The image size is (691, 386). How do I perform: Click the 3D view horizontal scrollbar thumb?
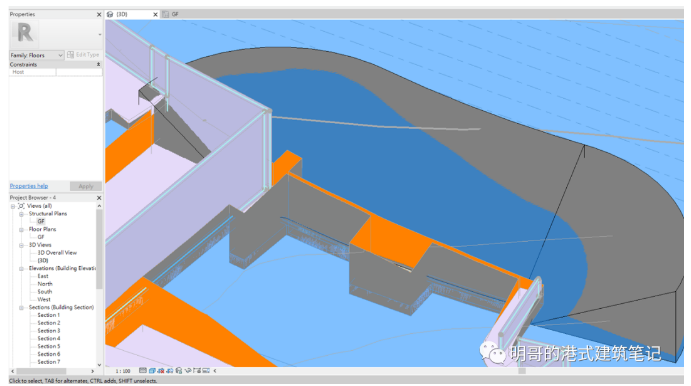(522, 371)
